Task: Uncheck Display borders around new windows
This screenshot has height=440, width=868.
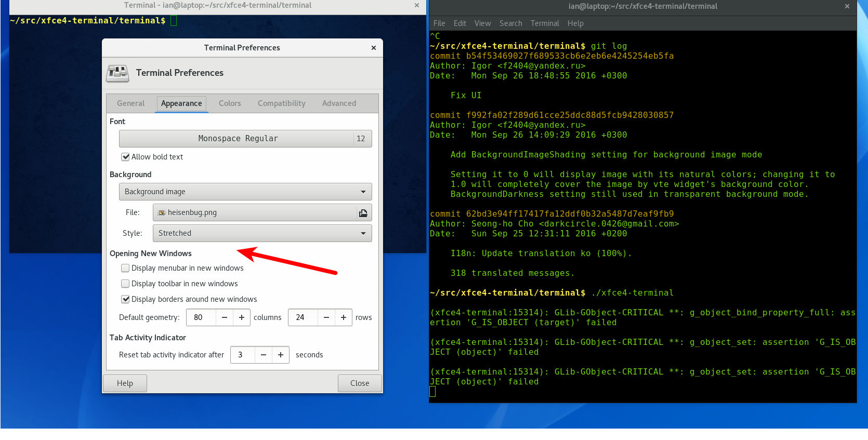Action: pos(125,299)
